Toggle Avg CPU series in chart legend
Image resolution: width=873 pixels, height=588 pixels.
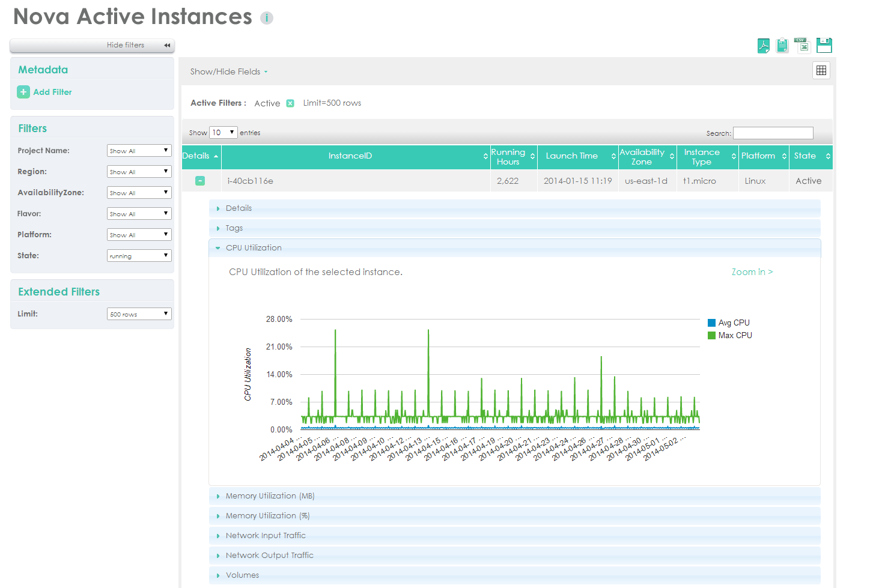(x=728, y=323)
